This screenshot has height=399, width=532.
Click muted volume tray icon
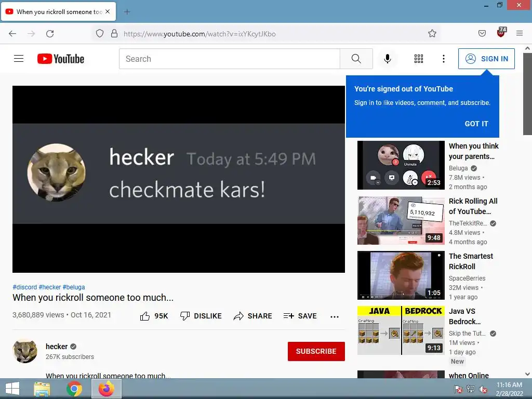point(483,389)
